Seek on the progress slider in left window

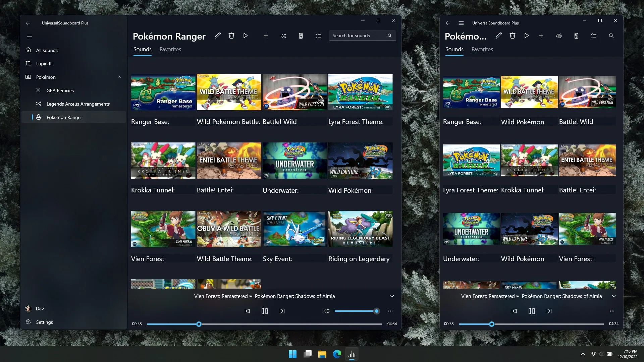pos(265,324)
